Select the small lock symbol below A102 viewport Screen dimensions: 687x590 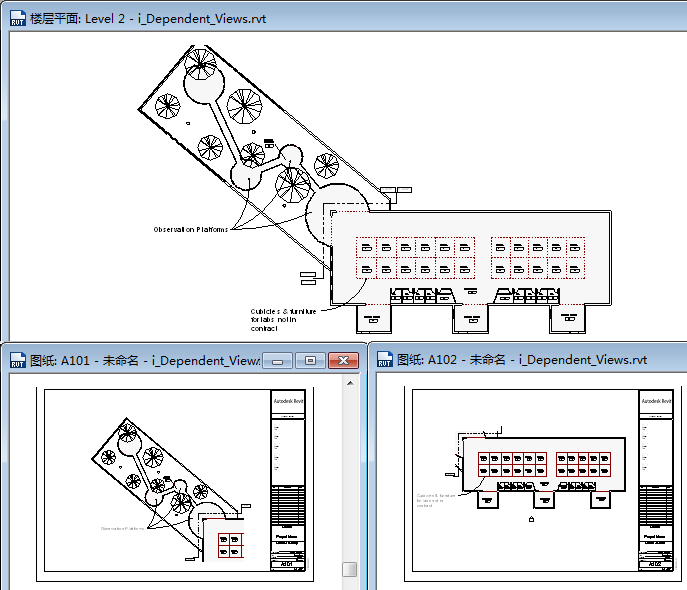tap(531, 519)
